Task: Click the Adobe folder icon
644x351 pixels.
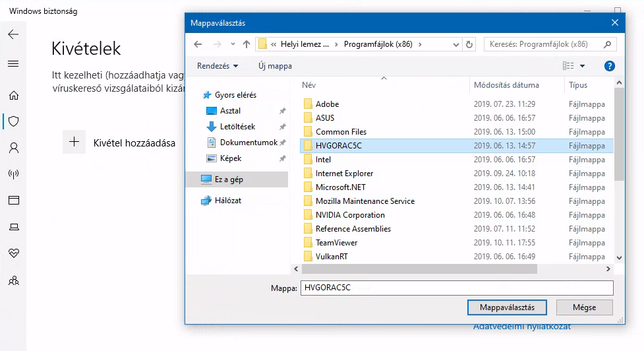Action: click(308, 104)
